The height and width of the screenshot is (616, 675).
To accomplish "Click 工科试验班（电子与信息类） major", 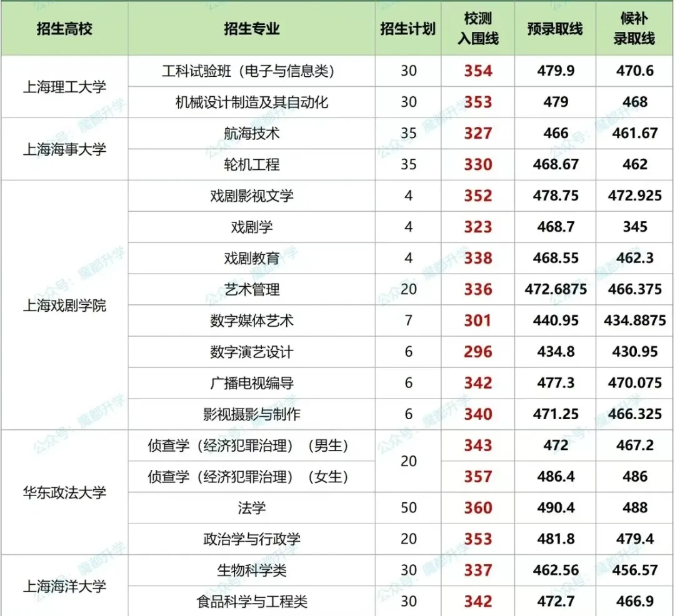I will 252,71.
